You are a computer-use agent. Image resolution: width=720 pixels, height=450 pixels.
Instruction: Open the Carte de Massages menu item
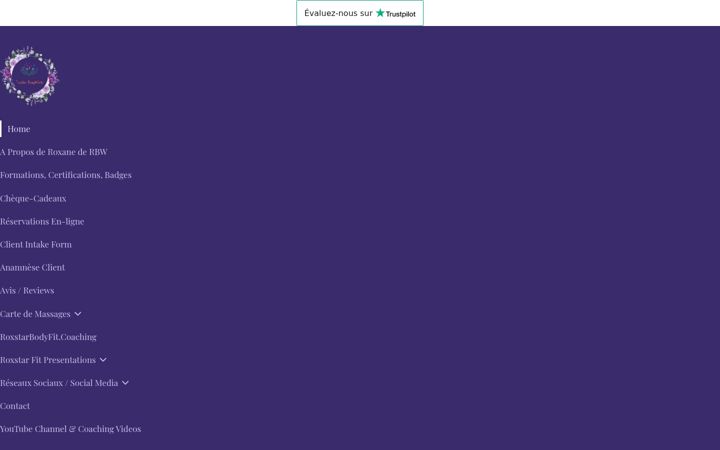(x=35, y=314)
